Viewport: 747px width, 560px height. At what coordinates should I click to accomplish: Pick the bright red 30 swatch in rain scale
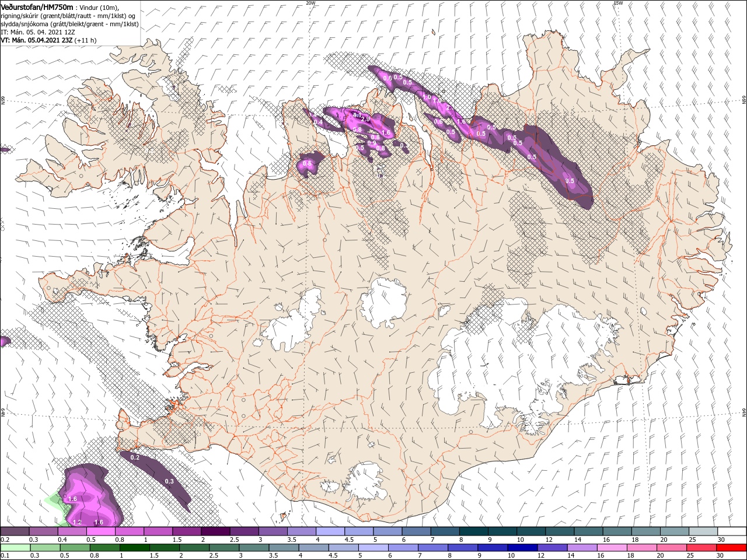click(x=732, y=548)
